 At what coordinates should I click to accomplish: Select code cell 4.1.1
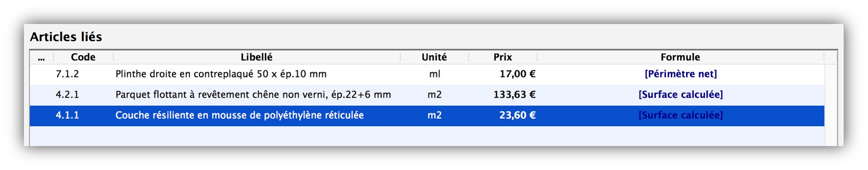[x=67, y=115]
